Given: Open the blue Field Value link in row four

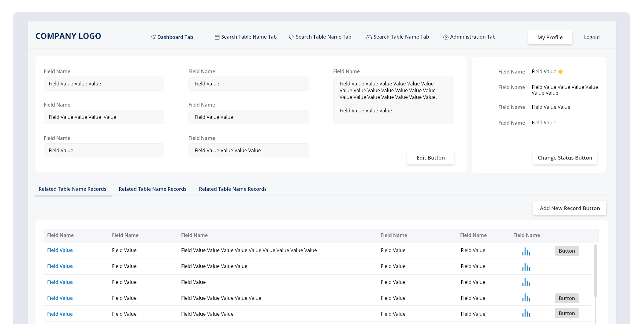Looking at the screenshot, I should point(60,298).
